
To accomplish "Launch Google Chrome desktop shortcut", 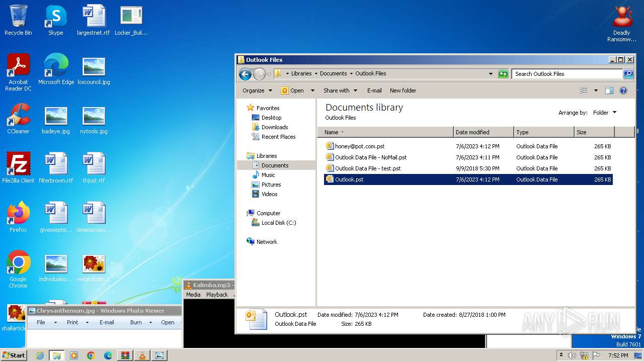I will pos(18,269).
